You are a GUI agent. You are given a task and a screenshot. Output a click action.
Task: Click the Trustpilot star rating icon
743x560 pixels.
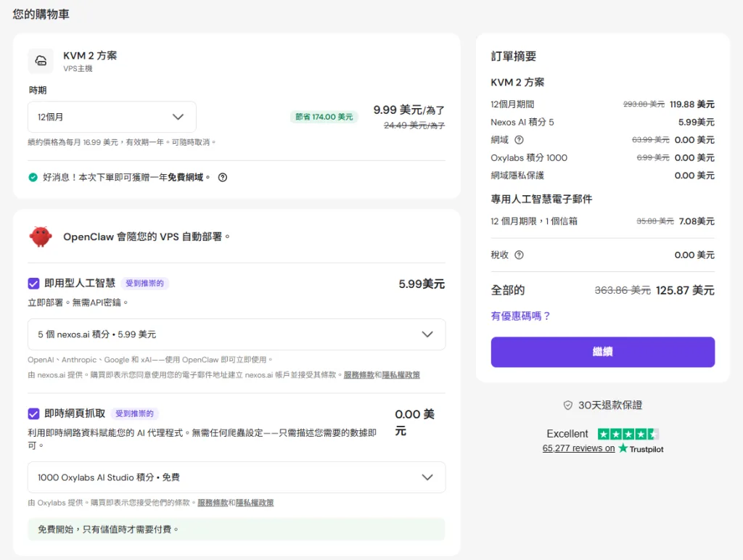628,434
